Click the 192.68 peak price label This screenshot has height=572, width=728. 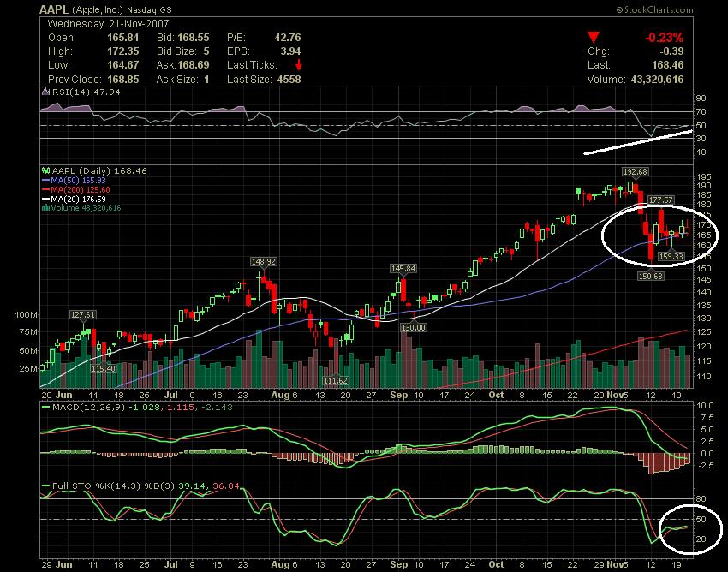pos(636,172)
